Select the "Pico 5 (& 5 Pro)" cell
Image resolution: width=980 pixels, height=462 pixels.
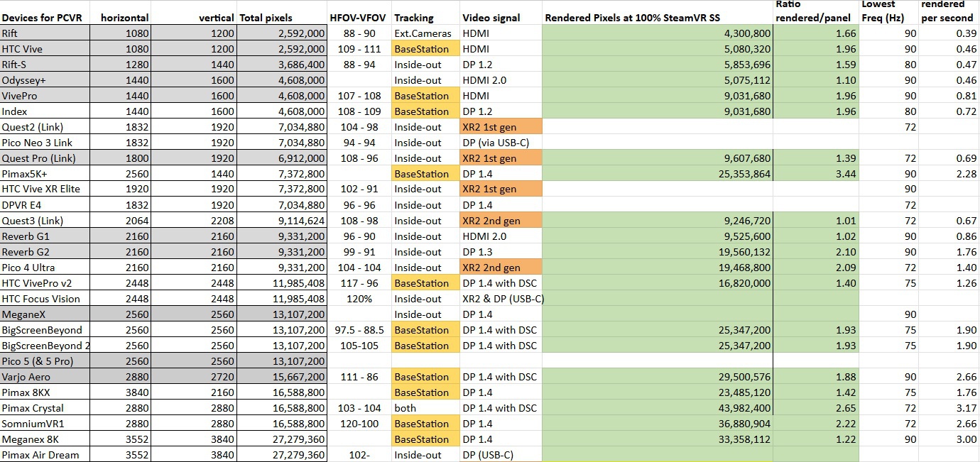(x=45, y=361)
